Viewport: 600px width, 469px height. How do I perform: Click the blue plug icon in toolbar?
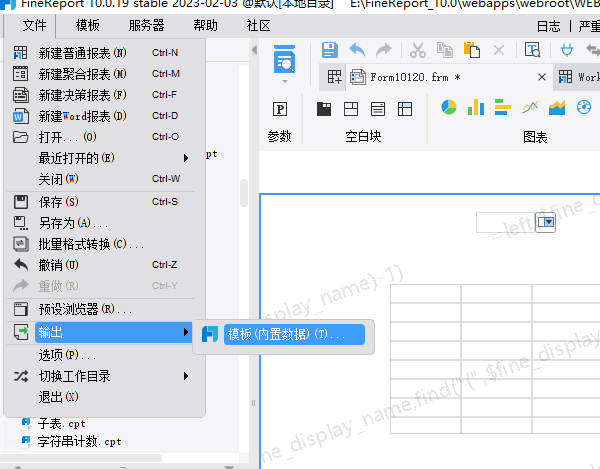567,50
